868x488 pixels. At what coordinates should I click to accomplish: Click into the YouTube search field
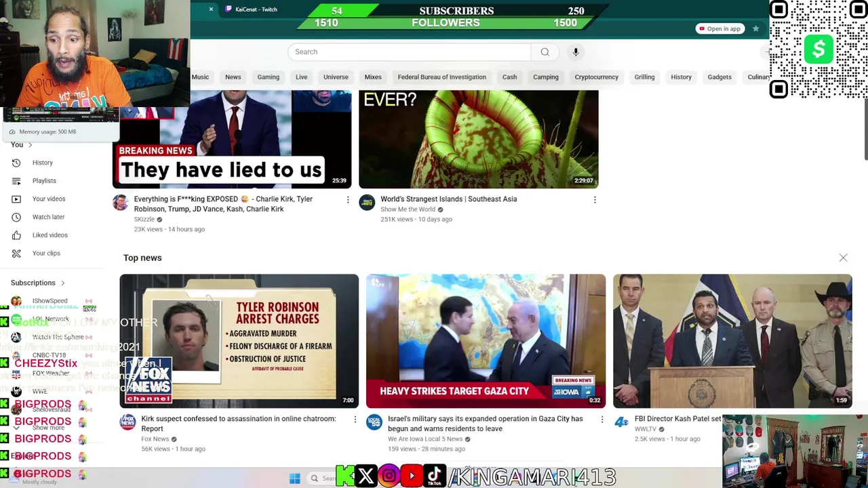409,52
